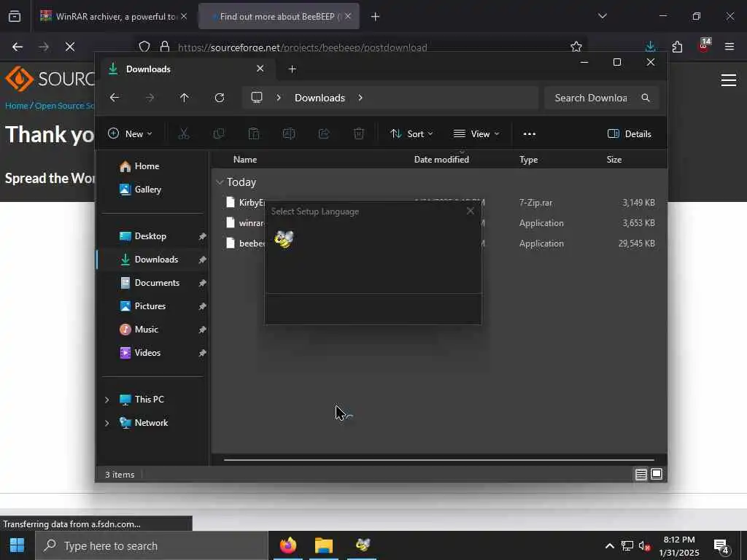747x560 pixels.
Task: Open a new Firefox tab
Action: [375, 17]
